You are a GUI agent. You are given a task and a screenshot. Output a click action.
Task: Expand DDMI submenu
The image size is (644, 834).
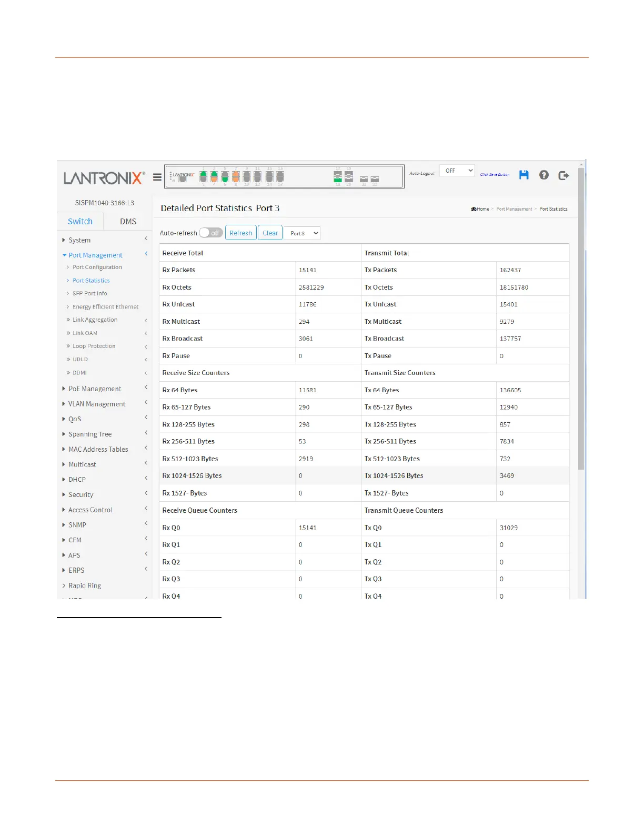(79, 373)
